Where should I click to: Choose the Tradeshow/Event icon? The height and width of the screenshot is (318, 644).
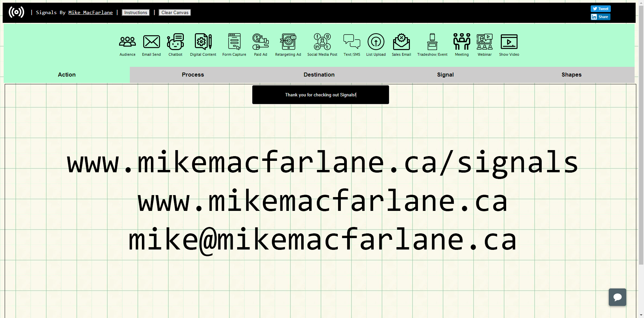(x=432, y=42)
